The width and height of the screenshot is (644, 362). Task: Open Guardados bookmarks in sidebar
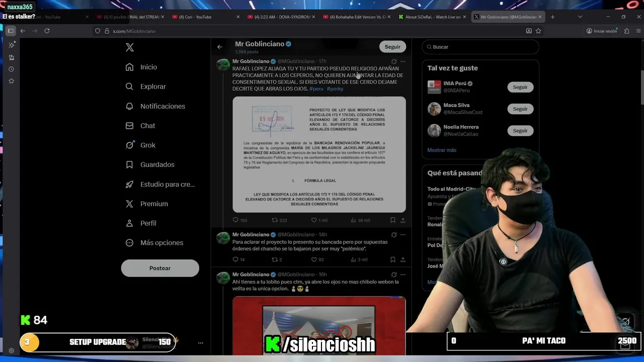pos(150,164)
